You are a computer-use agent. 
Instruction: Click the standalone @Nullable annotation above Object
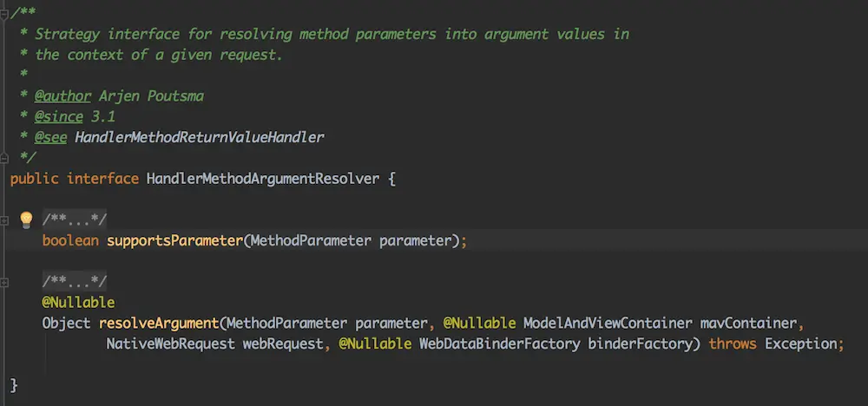(78, 303)
